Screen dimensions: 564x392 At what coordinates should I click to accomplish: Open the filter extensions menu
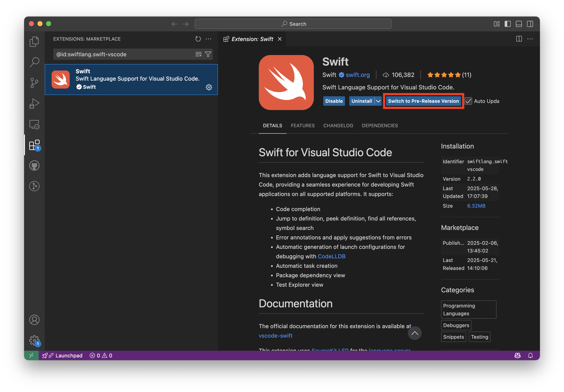pyautogui.click(x=208, y=54)
